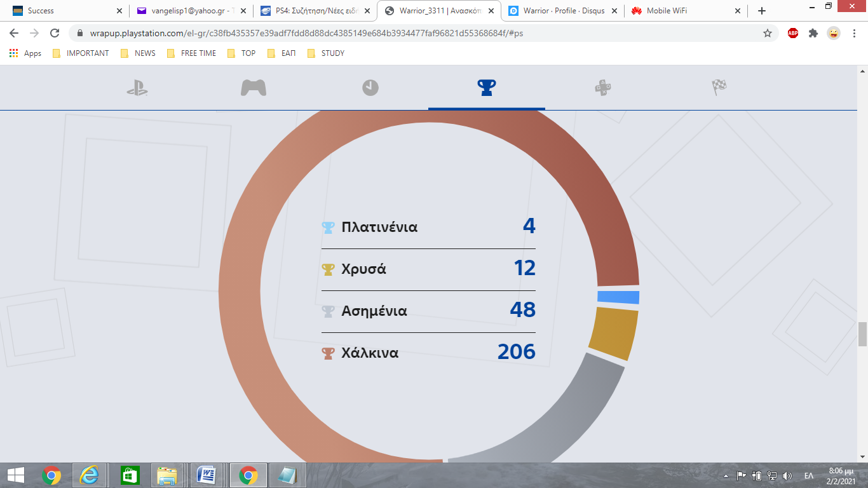Click the Ασημένια count 48
The image size is (868, 488).
click(x=523, y=310)
